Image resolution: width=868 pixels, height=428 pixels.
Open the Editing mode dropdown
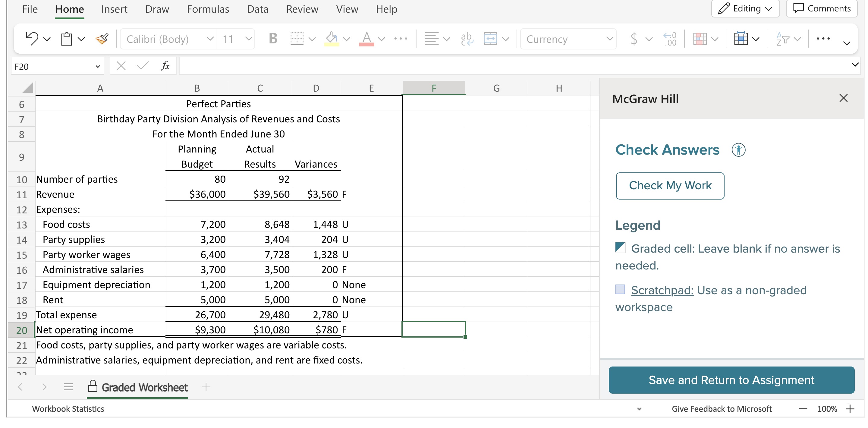pos(745,8)
